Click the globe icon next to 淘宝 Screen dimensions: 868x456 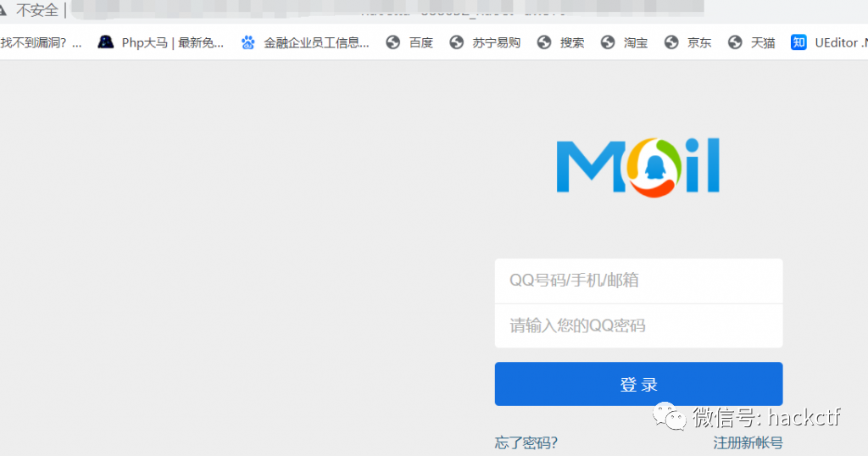[x=608, y=42]
